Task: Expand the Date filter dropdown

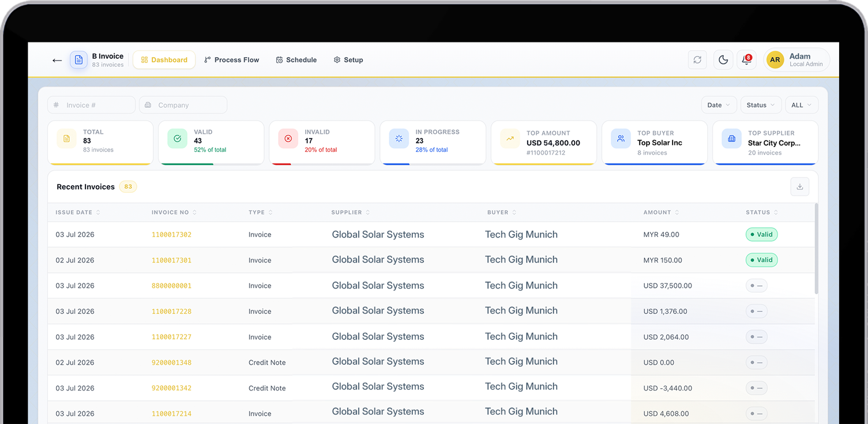Action: pos(719,105)
